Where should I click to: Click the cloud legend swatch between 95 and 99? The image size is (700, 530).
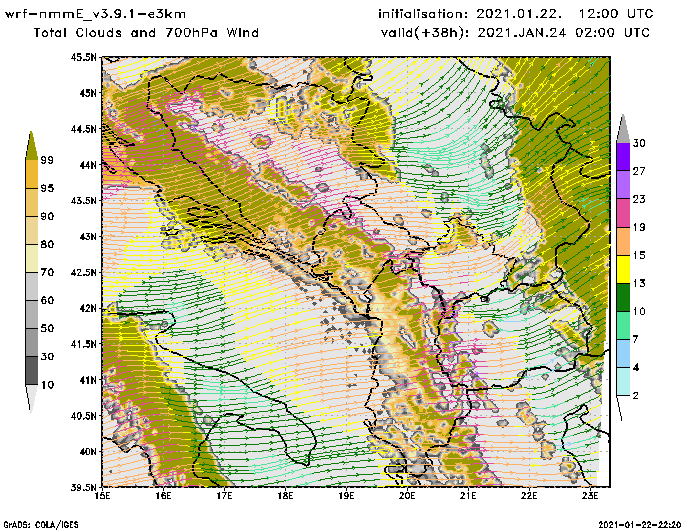click(x=32, y=174)
